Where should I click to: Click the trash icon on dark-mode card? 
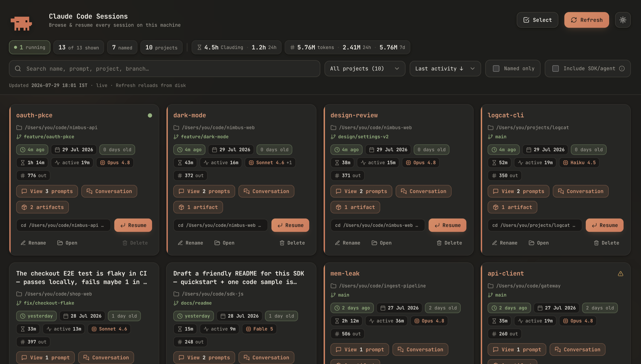(x=282, y=243)
